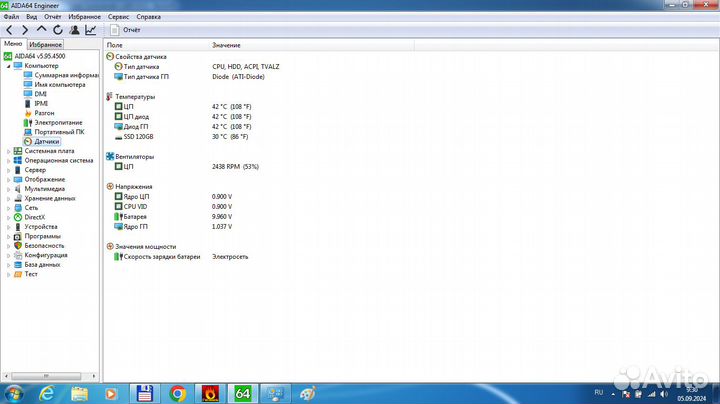Click the Forward navigation arrow
The image size is (720, 404).
click(x=24, y=30)
